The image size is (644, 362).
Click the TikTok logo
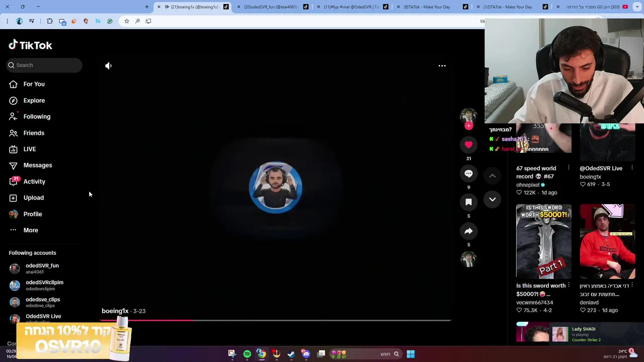[x=30, y=45]
